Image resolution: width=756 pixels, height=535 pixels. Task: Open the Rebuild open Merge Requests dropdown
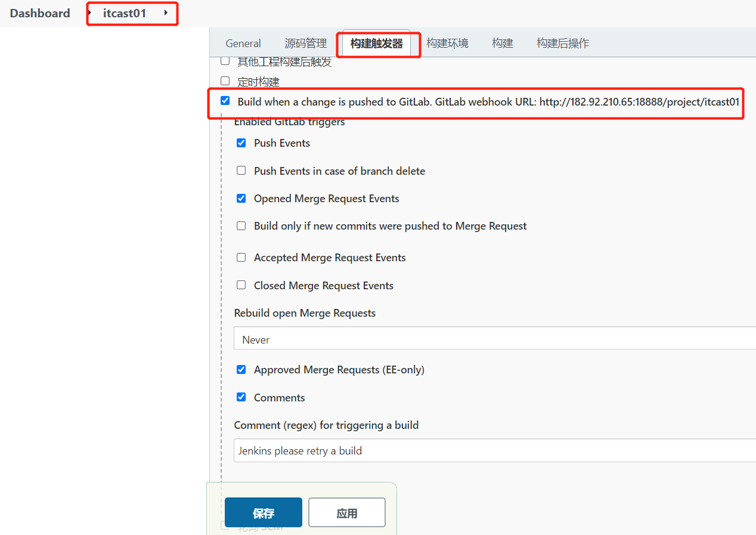[495, 338]
